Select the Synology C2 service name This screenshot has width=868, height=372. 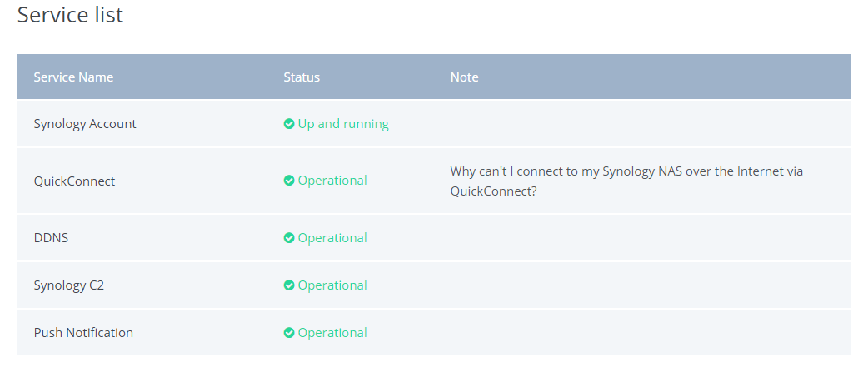(68, 285)
